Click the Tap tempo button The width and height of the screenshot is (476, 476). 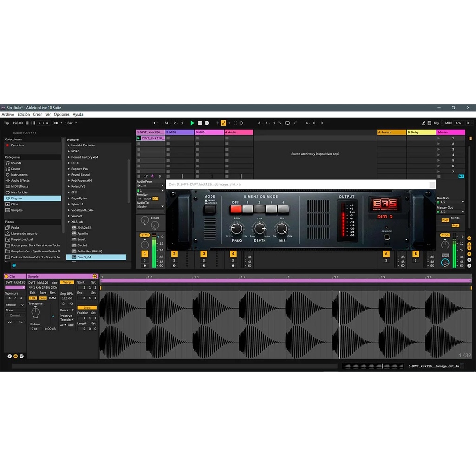coord(7,123)
